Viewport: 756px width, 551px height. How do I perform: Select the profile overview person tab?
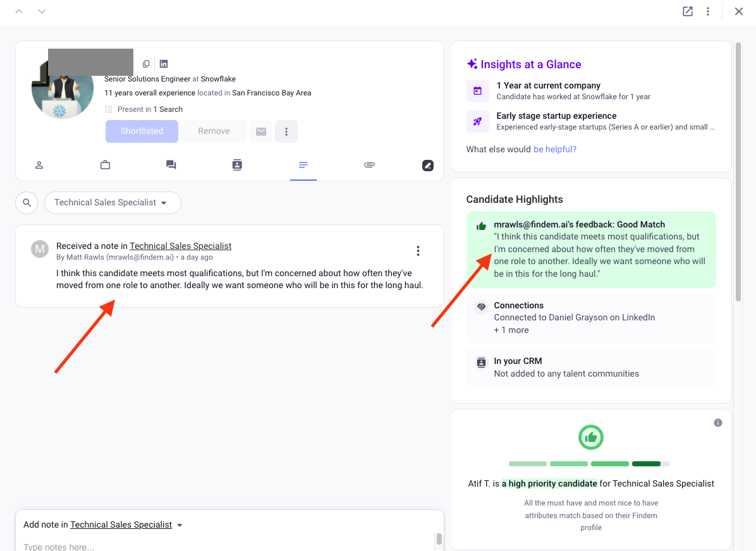tap(40, 165)
